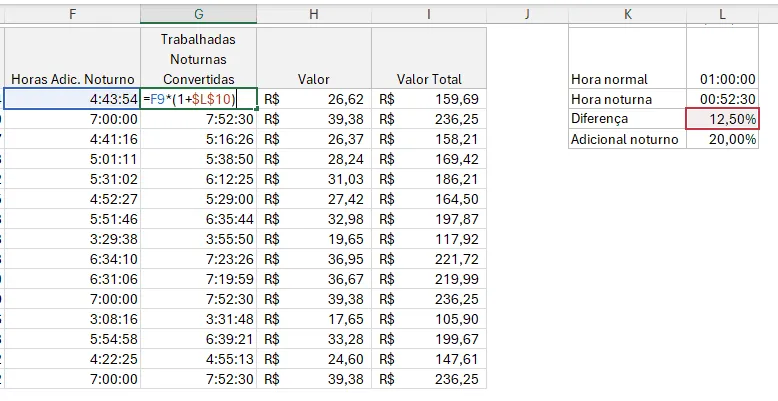Click the formula cell =F9*(1+$L$10)
778x401 pixels.
point(198,99)
